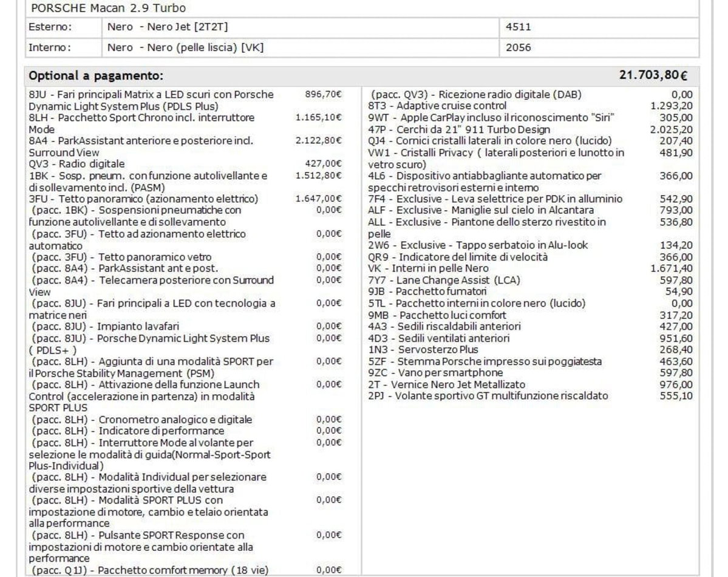Click the '2T - Vernice Nero Jet Metallizato' option
Screen dimensions: 728x577
(447, 384)
